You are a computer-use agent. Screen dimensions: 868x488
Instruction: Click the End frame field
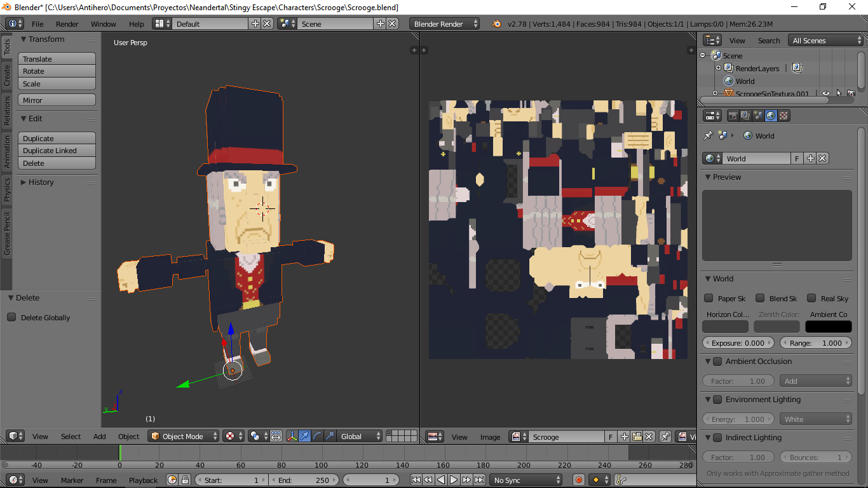[x=304, y=480]
